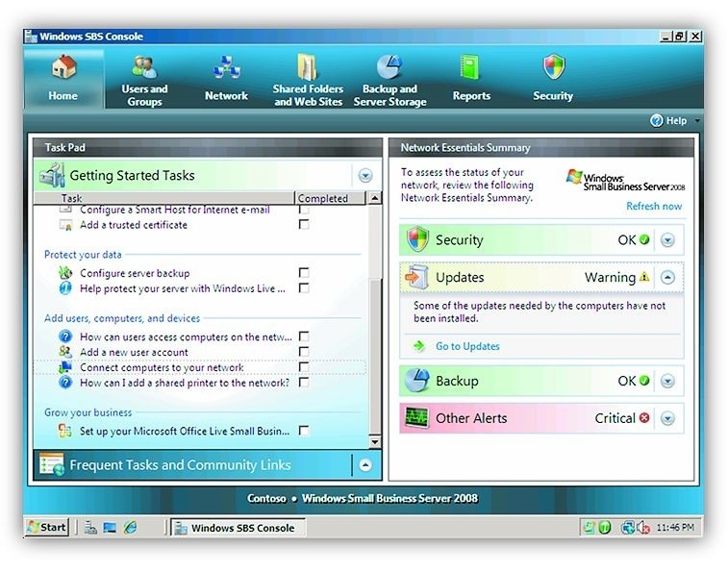The image size is (728, 572).
Task: Check Configure a Smart Host completed checkbox
Action: click(x=304, y=210)
